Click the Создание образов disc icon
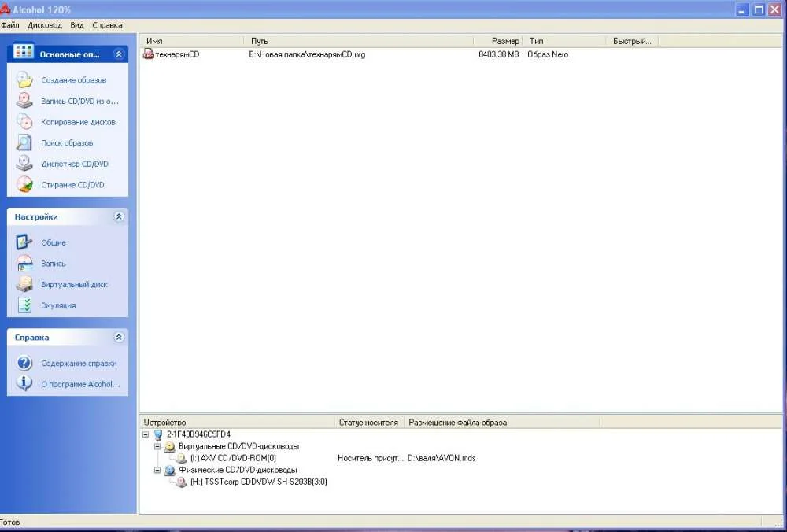This screenshot has height=532, width=787. [24, 79]
